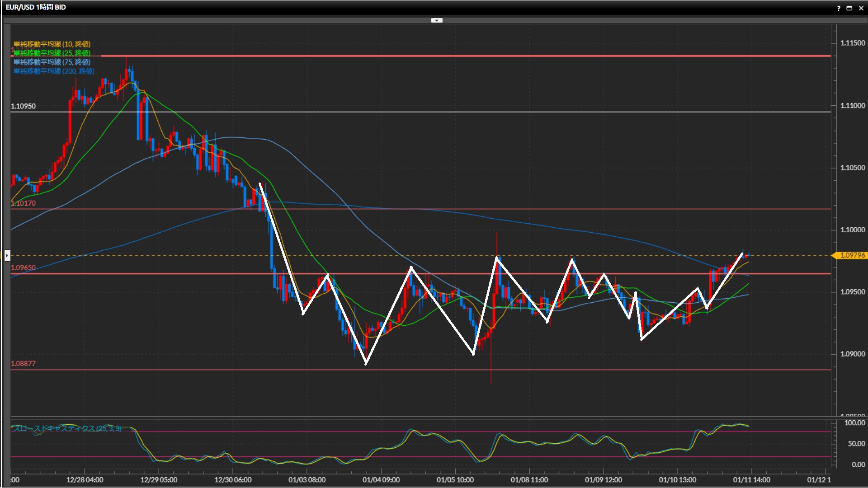Click the current price tag 1.09796
Viewport: 868px width, 488px height.
pyautogui.click(x=852, y=255)
